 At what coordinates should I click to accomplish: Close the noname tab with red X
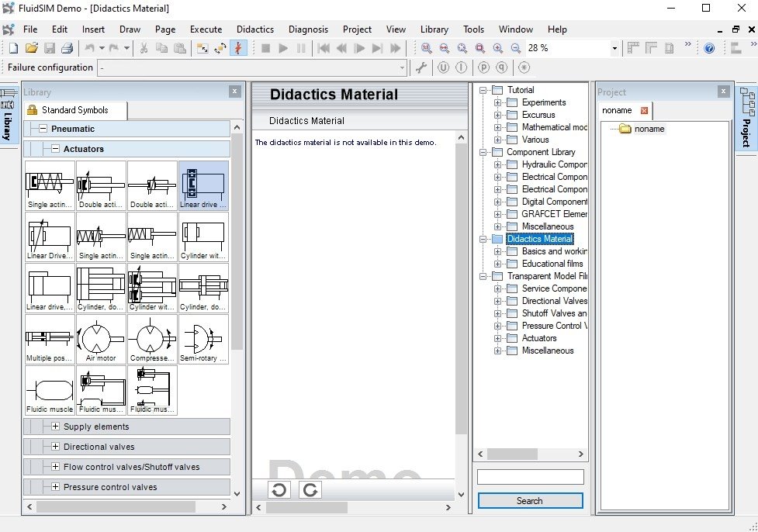tap(644, 111)
